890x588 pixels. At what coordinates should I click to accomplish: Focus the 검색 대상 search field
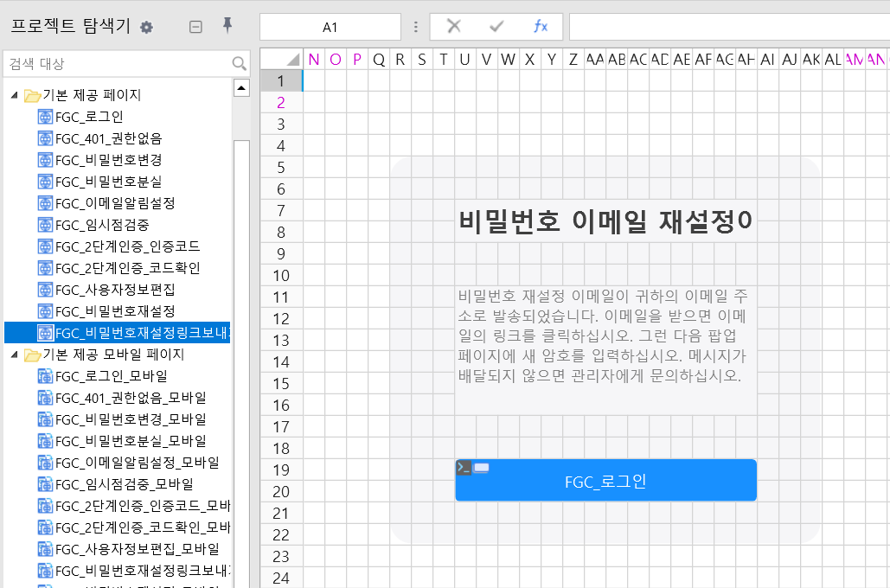(x=119, y=64)
